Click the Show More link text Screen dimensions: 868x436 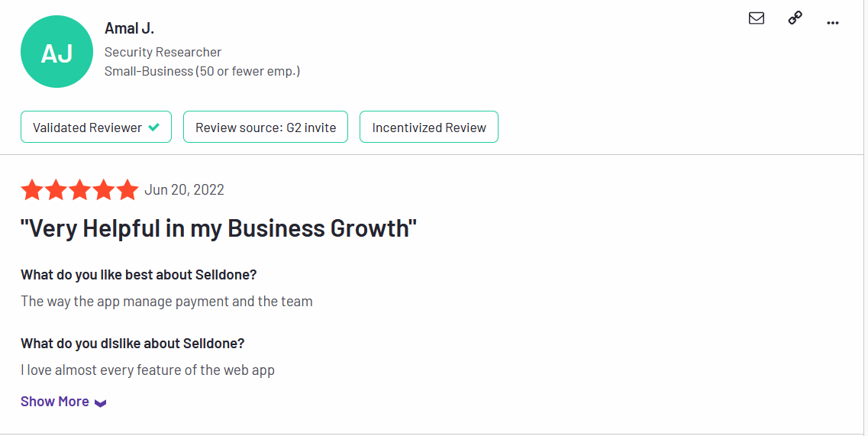coord(55,401)
